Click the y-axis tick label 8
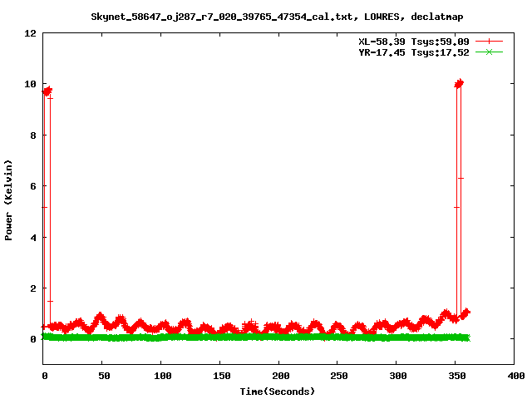Screen dimensions: 532x399 pyautogui.click(x=33, y=135)
